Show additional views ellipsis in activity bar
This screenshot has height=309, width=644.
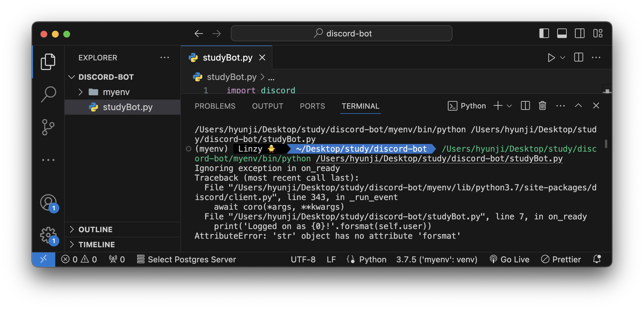click(48, 160)
